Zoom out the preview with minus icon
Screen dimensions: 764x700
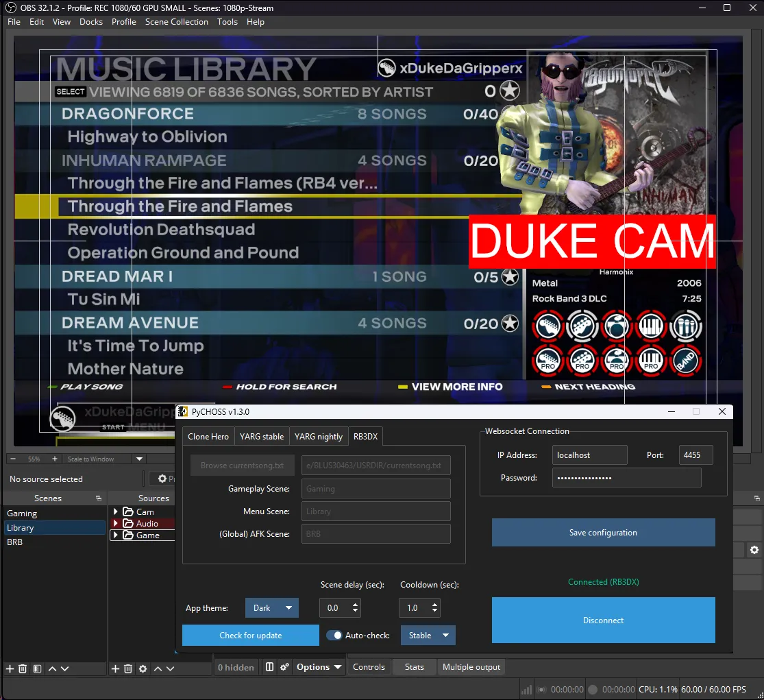pyautogui.click(x=13, y=459)
